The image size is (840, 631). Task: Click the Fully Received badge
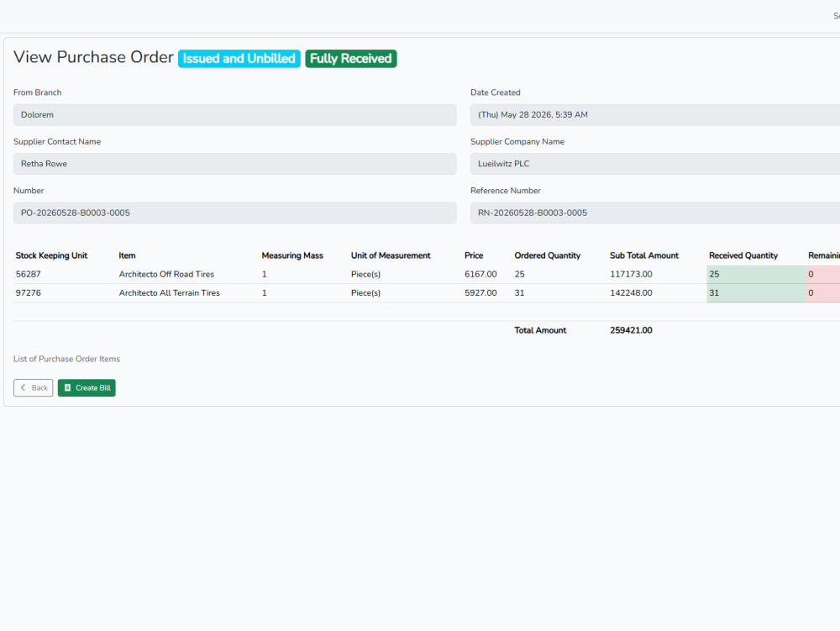(351, 58)
